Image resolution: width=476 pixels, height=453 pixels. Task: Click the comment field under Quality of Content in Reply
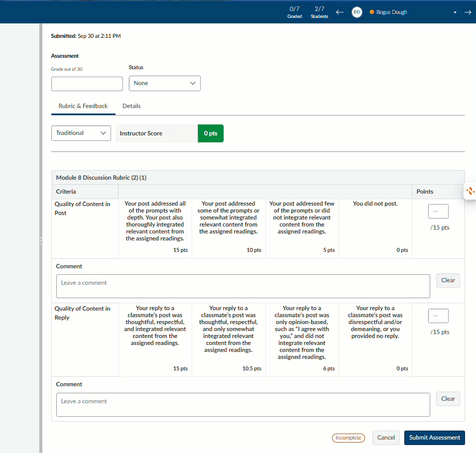click(243, 405)
